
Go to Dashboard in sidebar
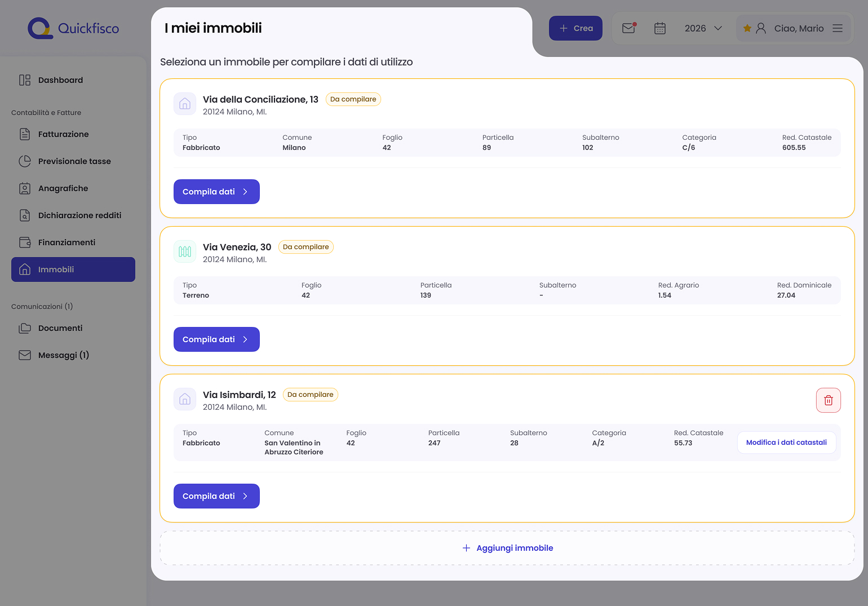(60, 80)
